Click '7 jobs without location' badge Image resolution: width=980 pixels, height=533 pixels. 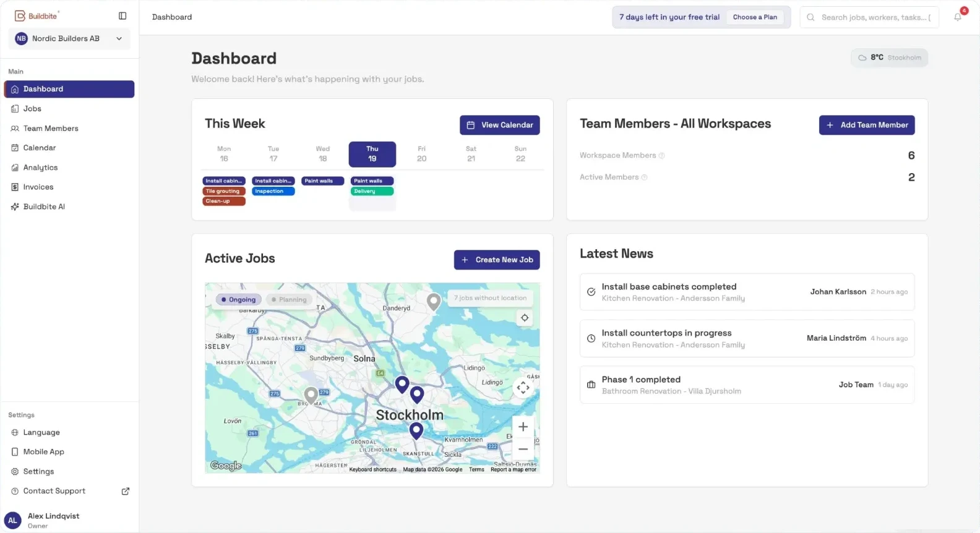(x=490, y=298)
